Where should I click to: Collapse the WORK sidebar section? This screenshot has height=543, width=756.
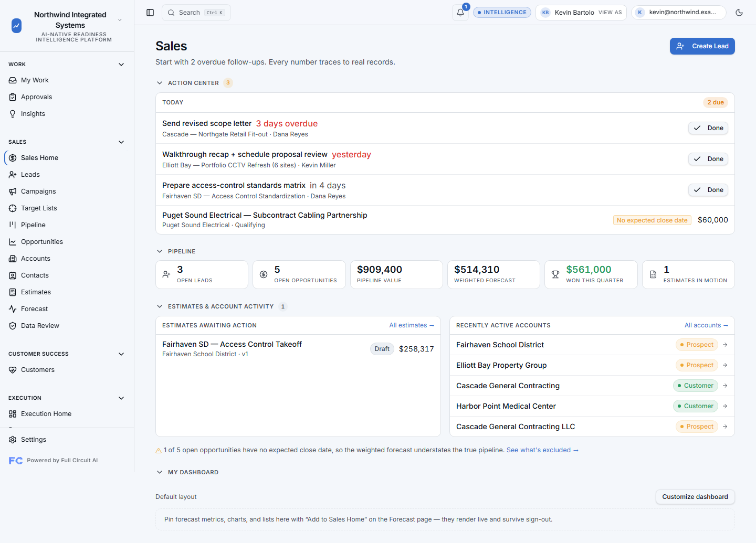121,65
